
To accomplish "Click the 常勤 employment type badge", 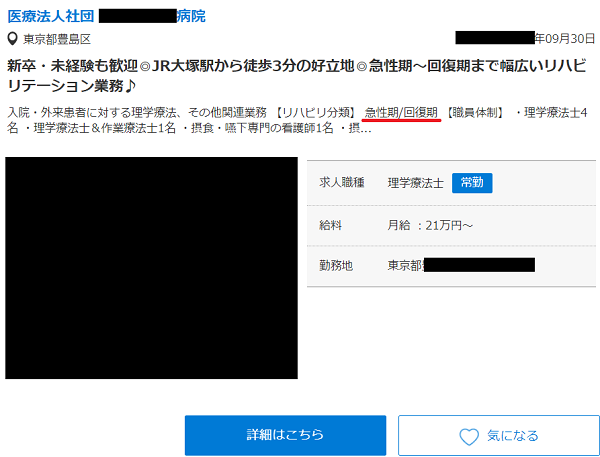I will click(472, 183).
